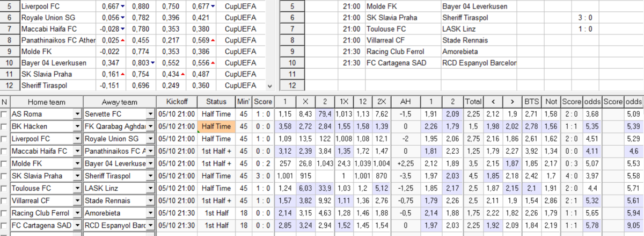Click blue down-arrow next to Bayer 04 Leverkusen 0,803
The height and width of the screenshot is (236, 644).
pos(152,63)
